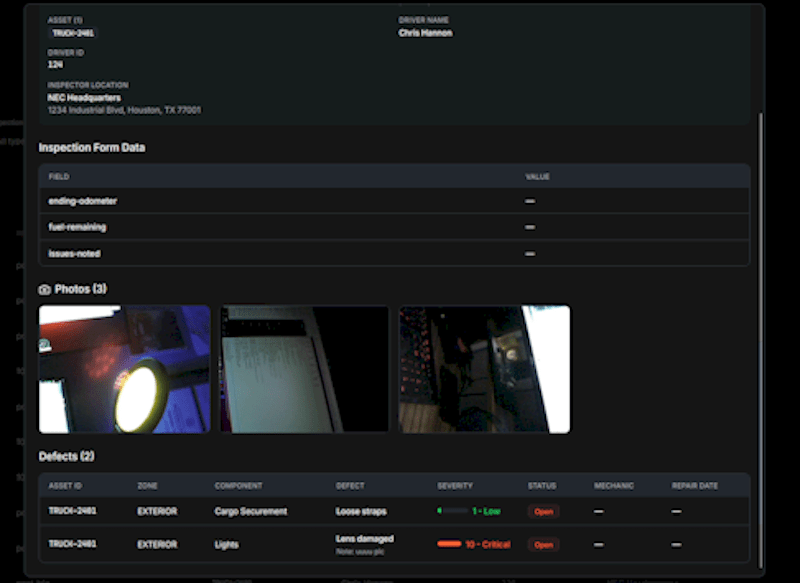
Task: Open the middle photo thumbnail
Action: [x=304, y=369]
